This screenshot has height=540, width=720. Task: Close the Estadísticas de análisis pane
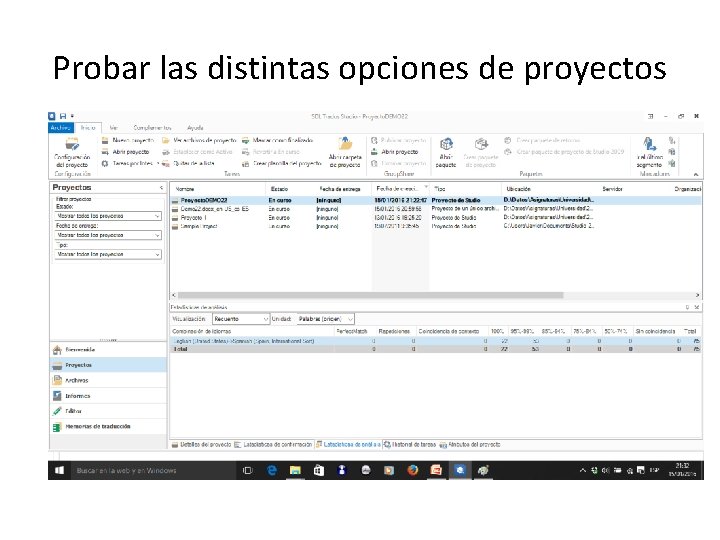click(697, 307)
